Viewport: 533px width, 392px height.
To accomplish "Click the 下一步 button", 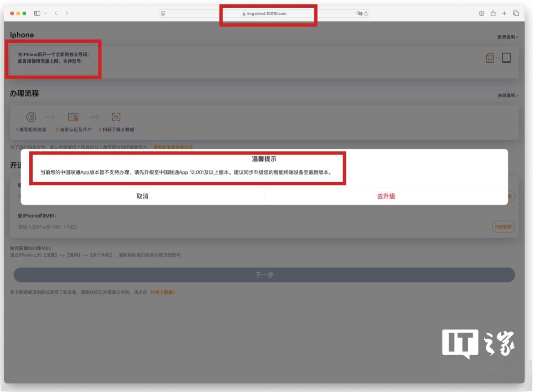I will point(264,275).
